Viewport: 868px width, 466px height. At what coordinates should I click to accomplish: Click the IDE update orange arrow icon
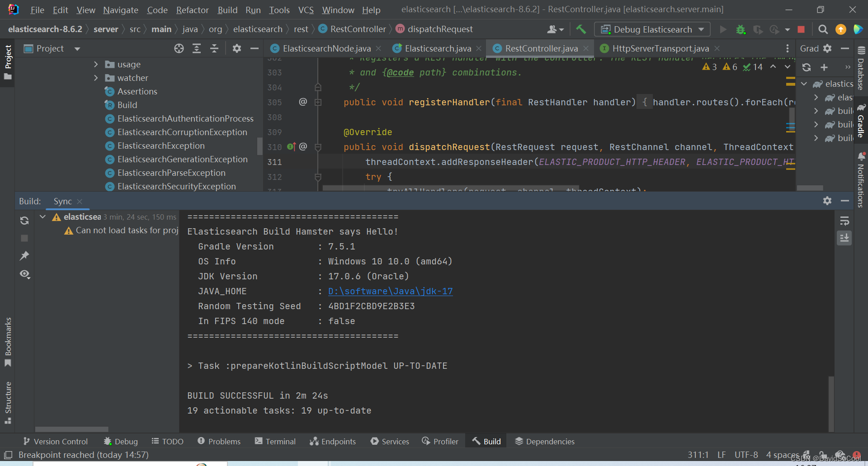click(841, 29)
